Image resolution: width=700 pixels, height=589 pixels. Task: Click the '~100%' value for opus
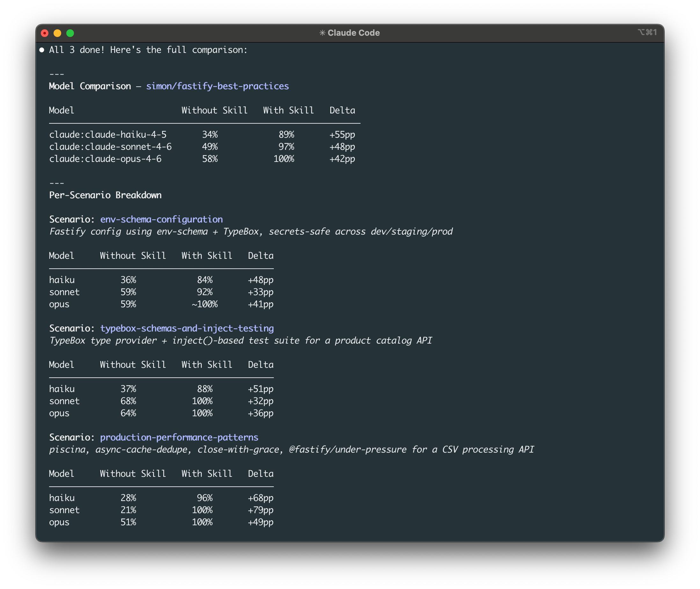pyautogui.click(x=205, y=304)
